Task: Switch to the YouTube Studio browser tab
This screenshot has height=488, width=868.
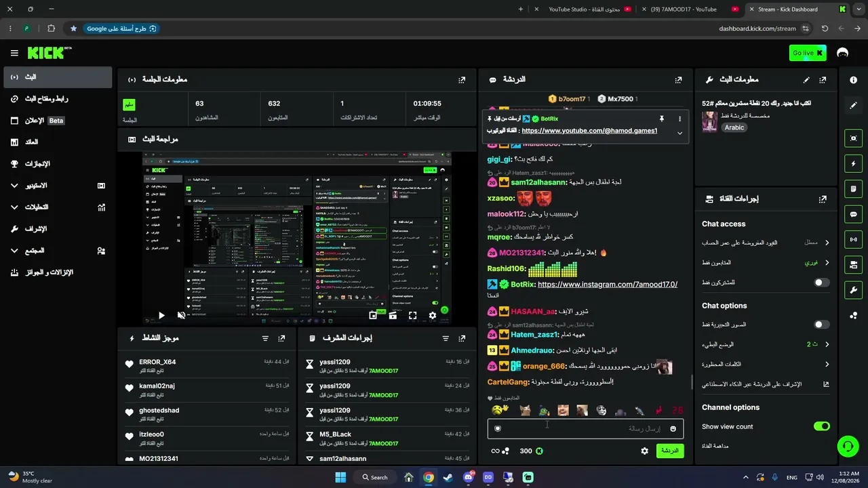Action: [x=583, y=9]
